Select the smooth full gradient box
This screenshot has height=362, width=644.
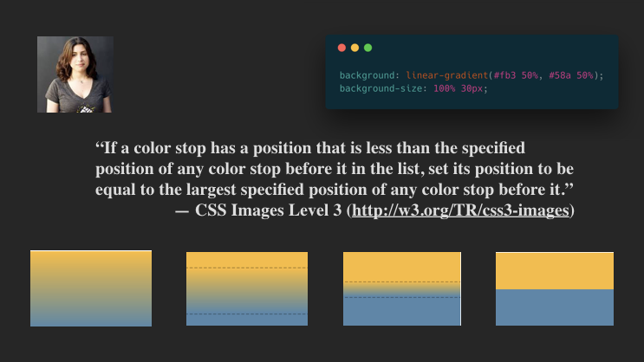pos(91,288)
